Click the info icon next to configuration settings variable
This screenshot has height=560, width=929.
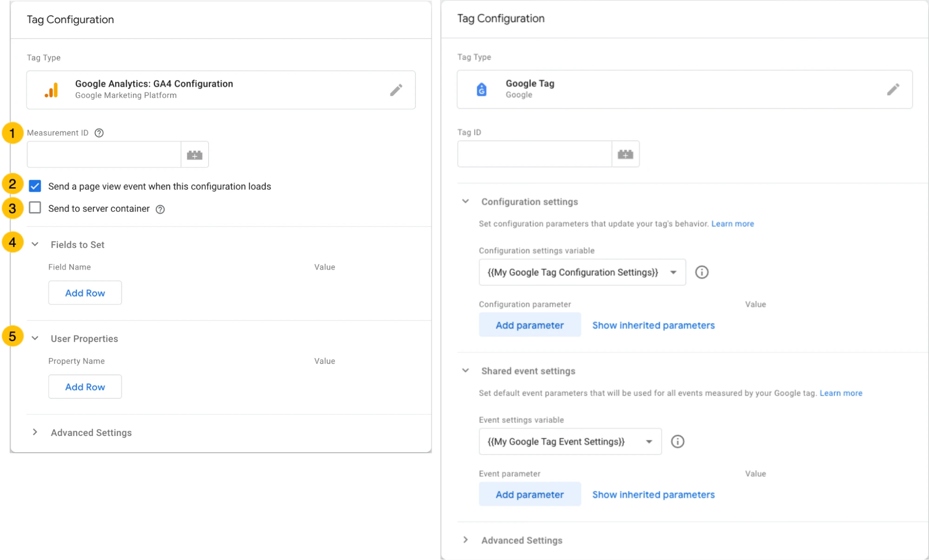[701, 272]
